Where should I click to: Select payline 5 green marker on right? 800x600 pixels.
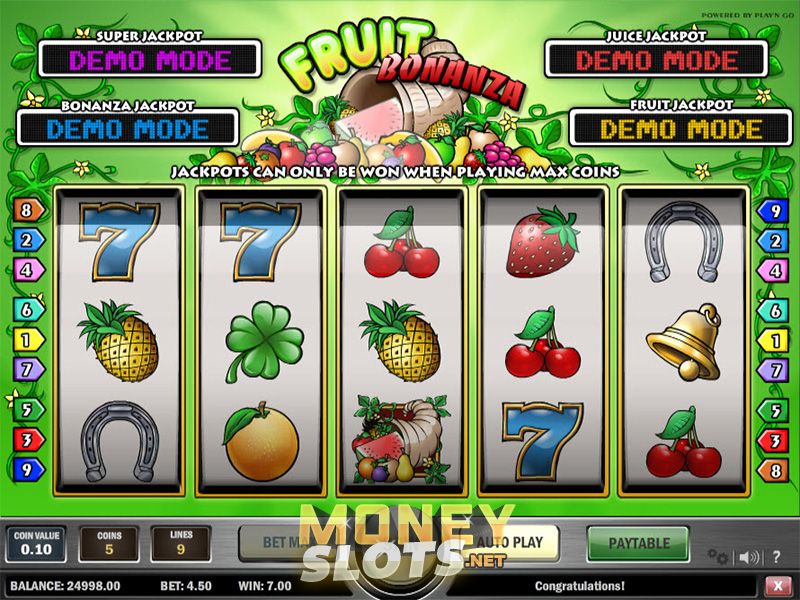(x=772, y=411)
